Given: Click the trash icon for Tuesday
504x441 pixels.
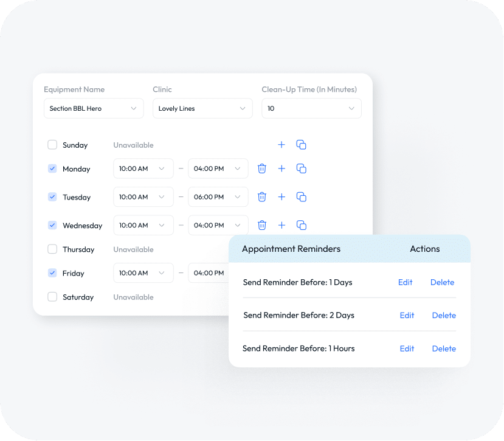Looking at the screenshot, I should (x=262, y=197).
